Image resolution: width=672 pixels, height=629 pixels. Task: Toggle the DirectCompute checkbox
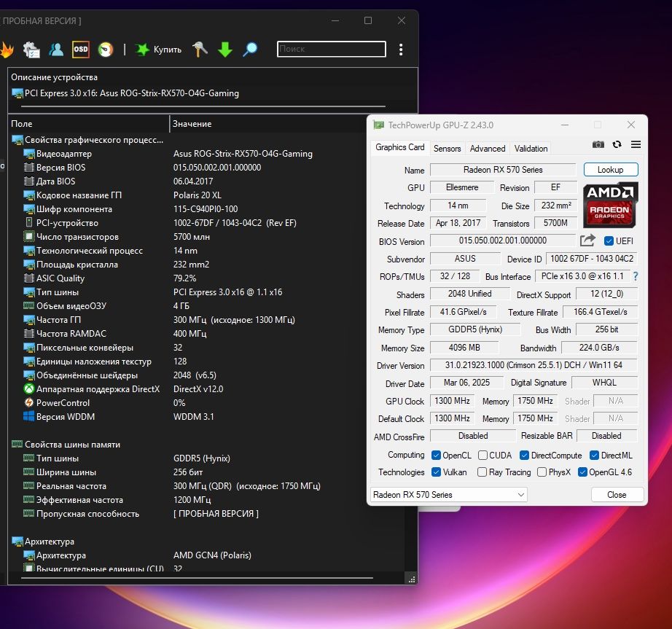coord(524,455)
